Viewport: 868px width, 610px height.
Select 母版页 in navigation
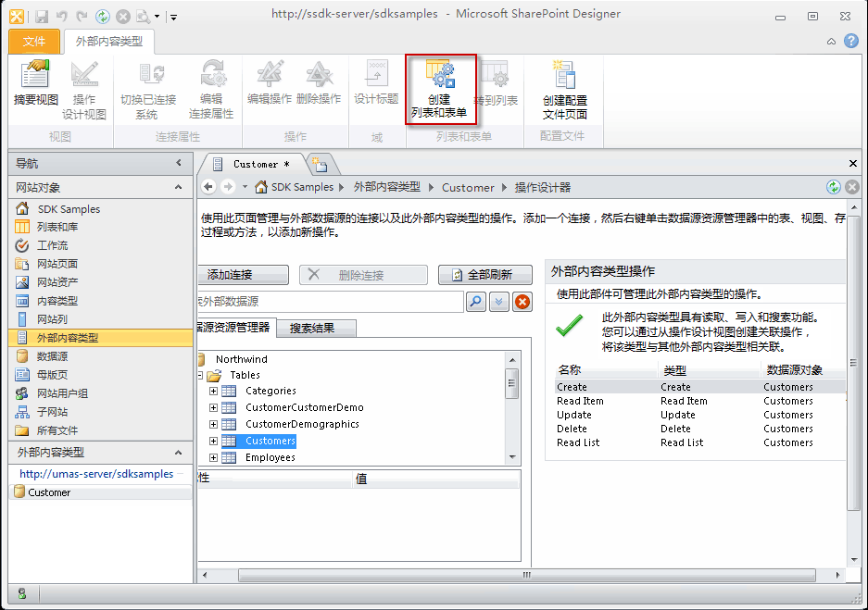(x=53, y=374)
